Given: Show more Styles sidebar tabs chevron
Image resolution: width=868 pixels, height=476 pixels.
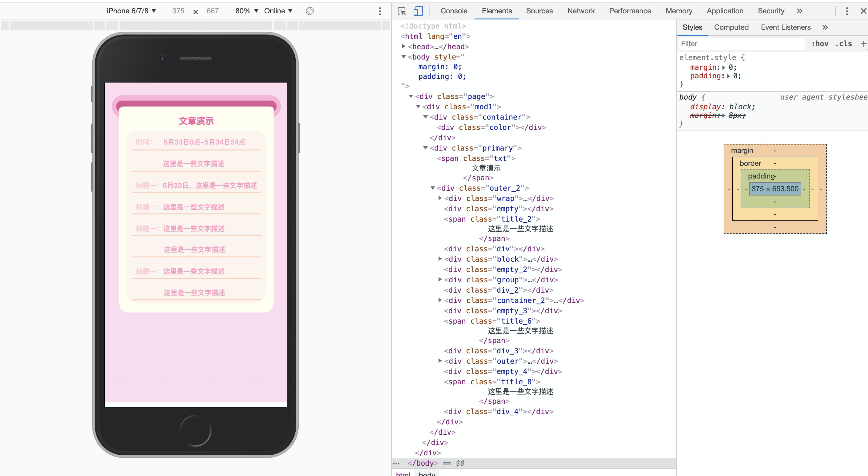Looking at the screenshot, I should 825,27.
